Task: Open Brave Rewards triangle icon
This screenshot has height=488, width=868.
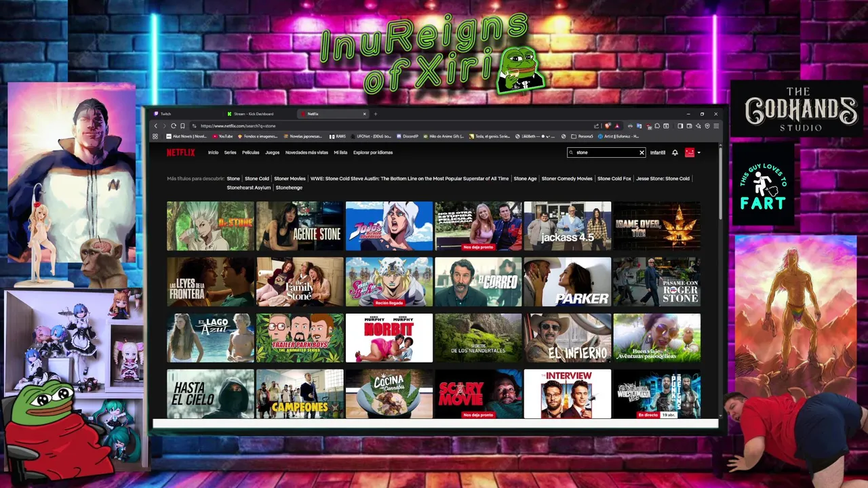Action: tap(617, 126)
